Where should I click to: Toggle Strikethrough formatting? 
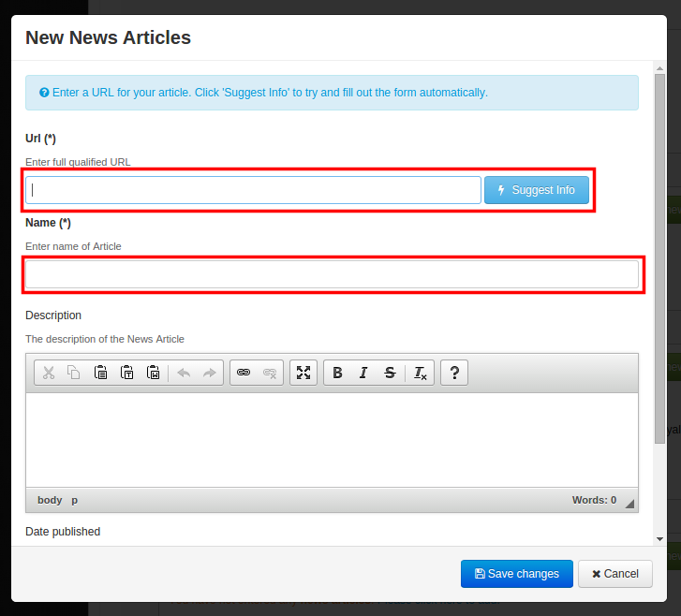point(390,373)
